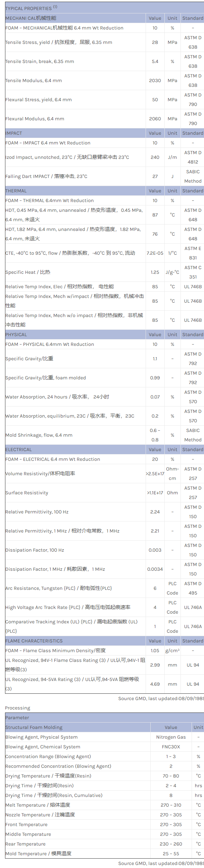
Task: Click the TYPICAL PROPERTIES table title
Action: (28, 8)
